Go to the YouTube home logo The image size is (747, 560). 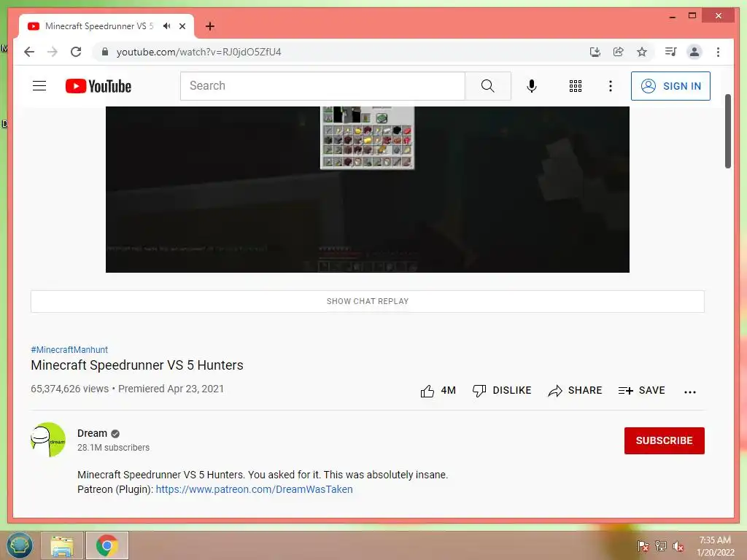(x=98, y=86)
